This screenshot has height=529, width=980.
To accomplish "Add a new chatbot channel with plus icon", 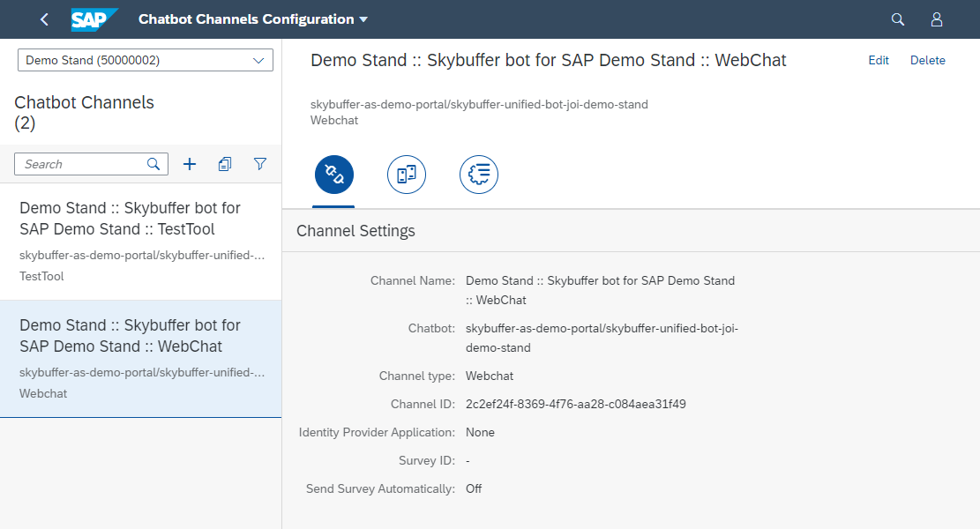I will [x=190, y=164].
